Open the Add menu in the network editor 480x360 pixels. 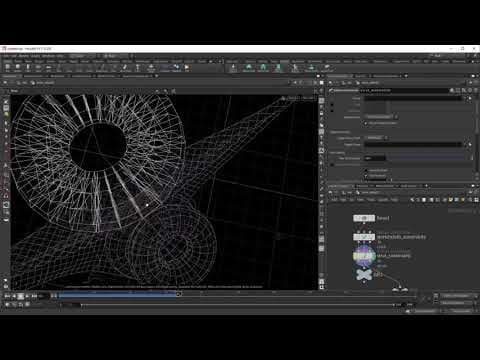click(x=334, y=200)
